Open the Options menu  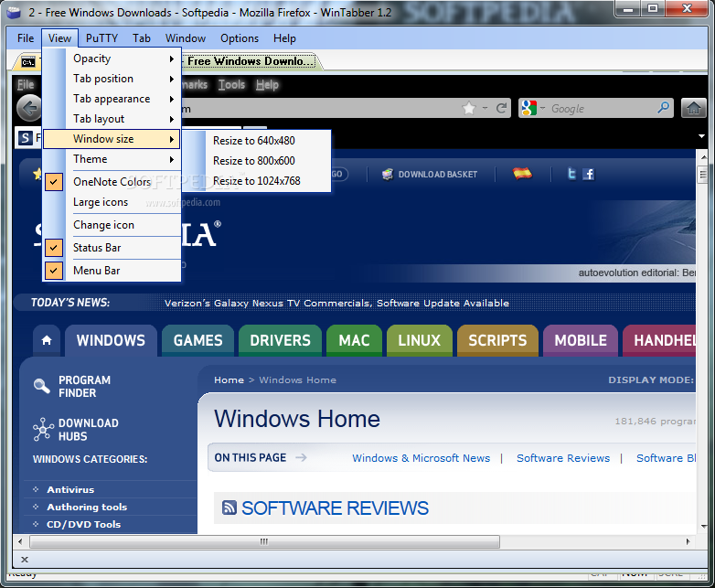pyautogui.click(x=240, y=38)
